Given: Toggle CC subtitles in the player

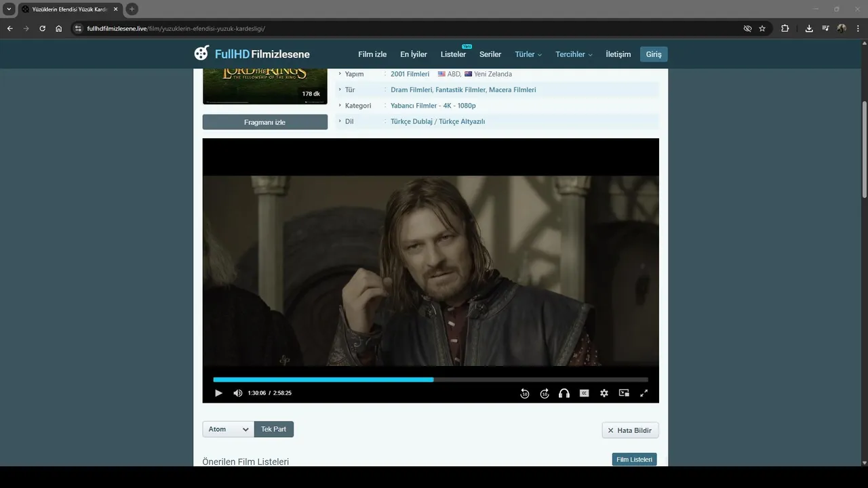Looking at the screenshot, I should (584, 393).
